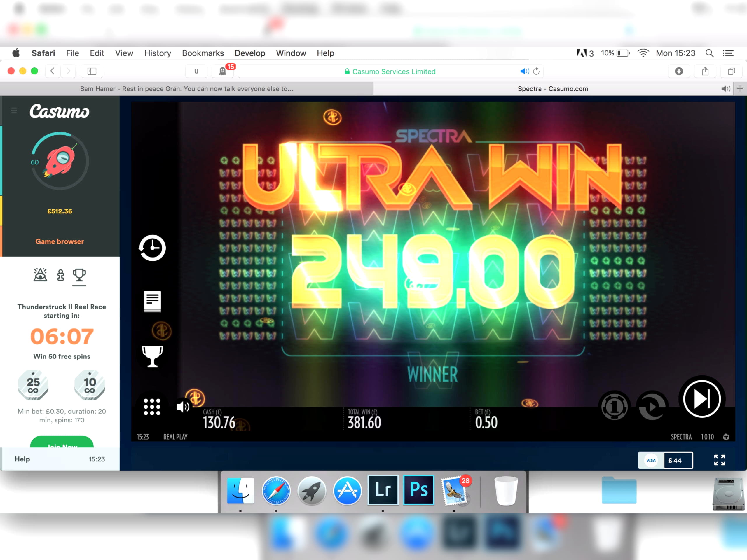Open the Visa £44 deposit button
The width and height of the screenshot is (747, 560).
(x=665, y=460)
